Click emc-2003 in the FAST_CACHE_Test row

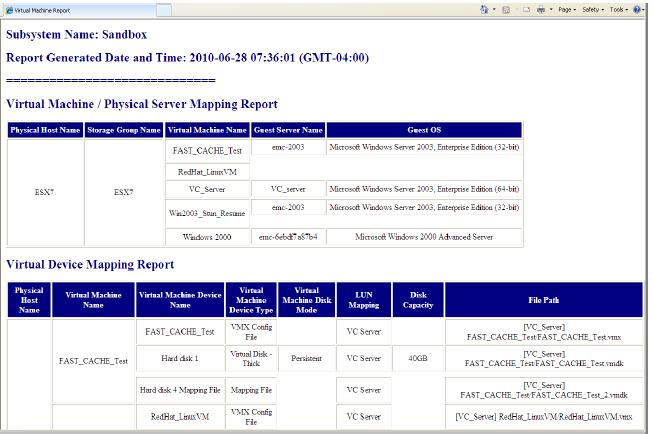pyautogui.click(x=288, y=147)
